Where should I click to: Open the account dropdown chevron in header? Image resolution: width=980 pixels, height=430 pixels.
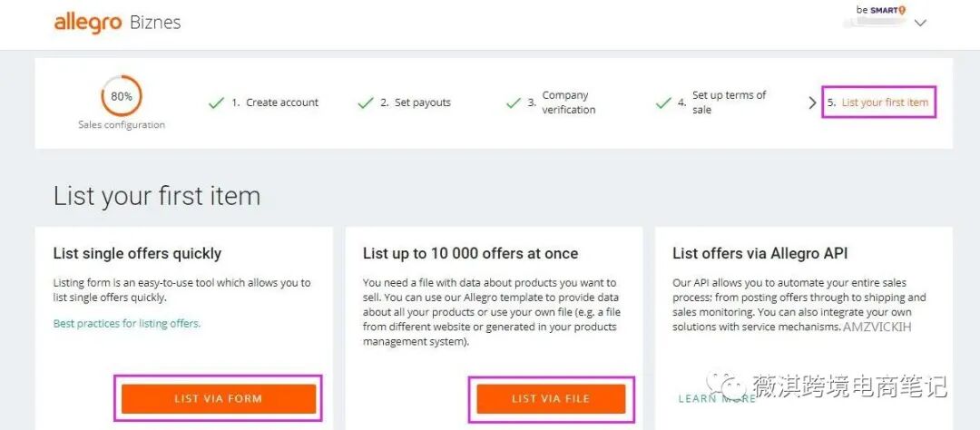[920, 24]
